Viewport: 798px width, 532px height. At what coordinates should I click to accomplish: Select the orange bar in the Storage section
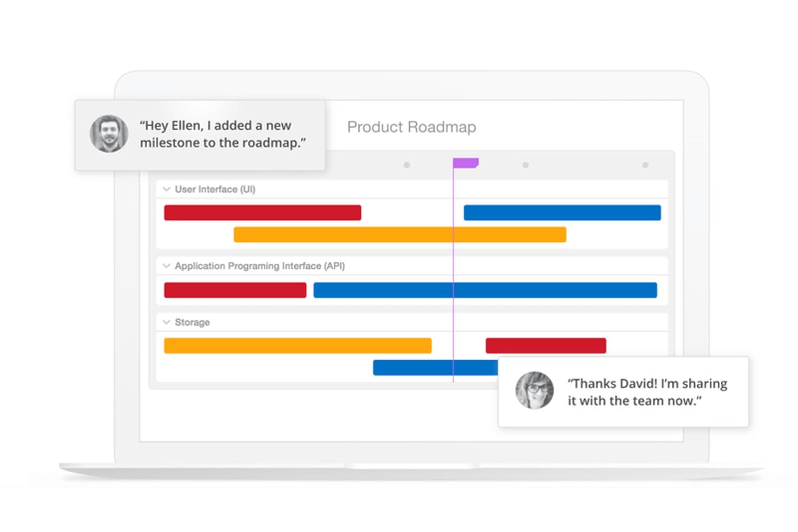tap(298, 346)
